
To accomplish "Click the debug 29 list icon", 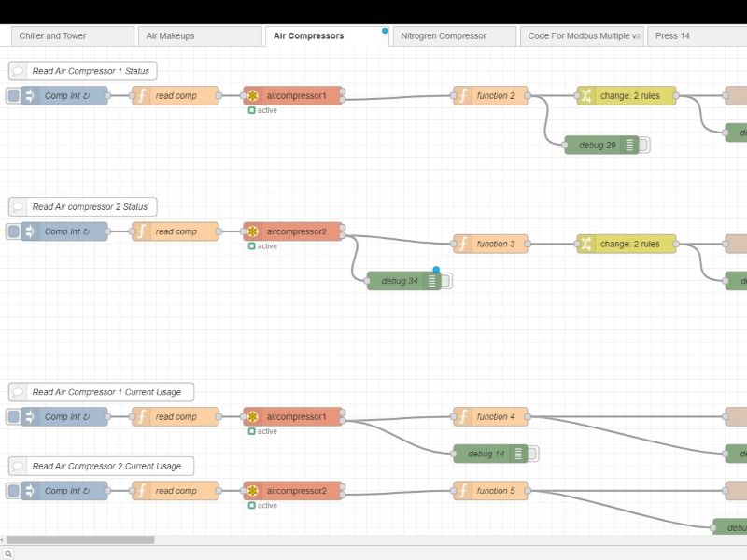I will (629, 146).
